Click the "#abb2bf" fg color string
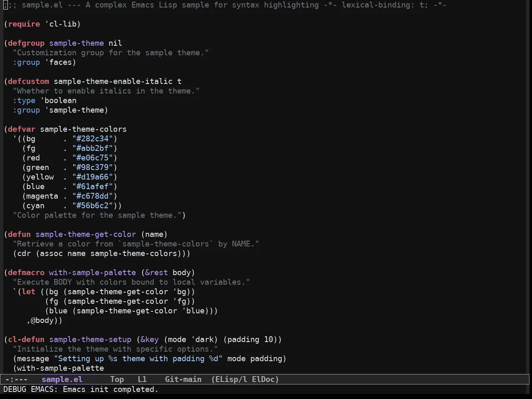 click(93, 148)
